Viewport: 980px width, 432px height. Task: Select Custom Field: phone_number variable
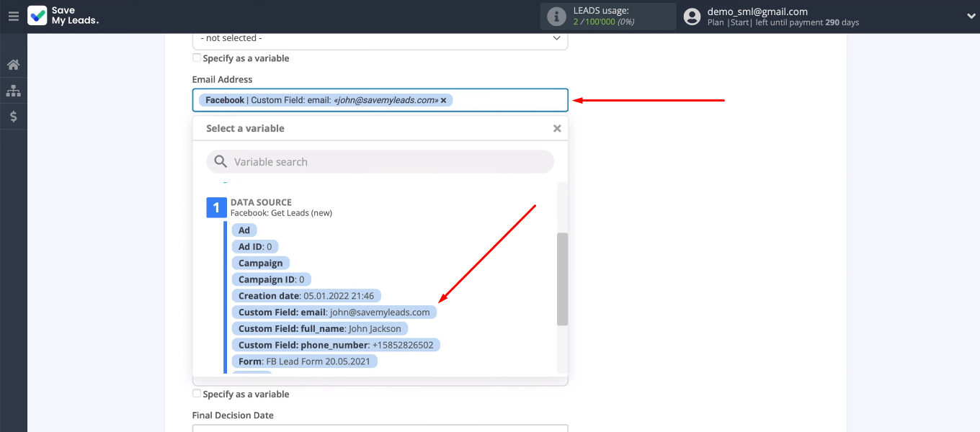336,345
